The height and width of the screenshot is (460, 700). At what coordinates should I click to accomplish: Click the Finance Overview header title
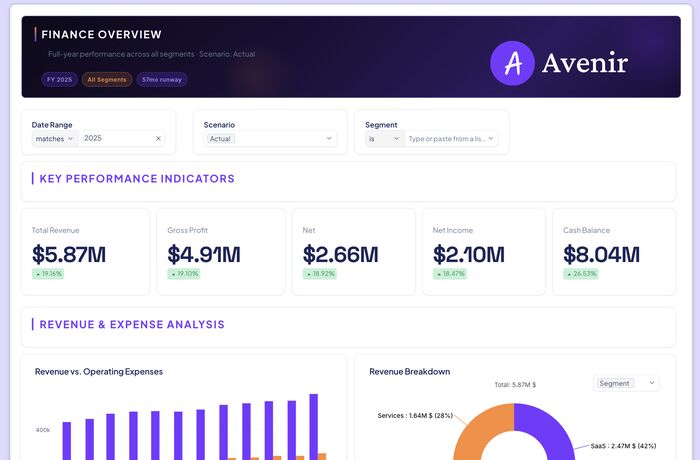click(x=101, y=34)
